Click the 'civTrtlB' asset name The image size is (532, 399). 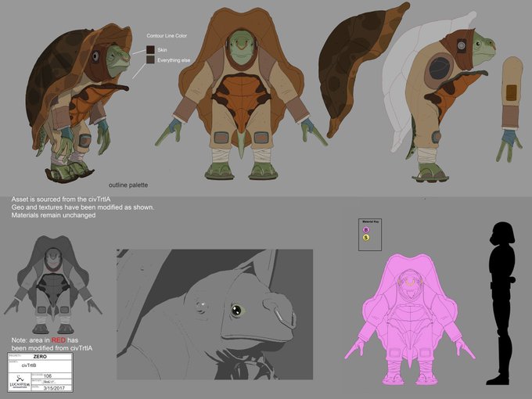(29, 365)
